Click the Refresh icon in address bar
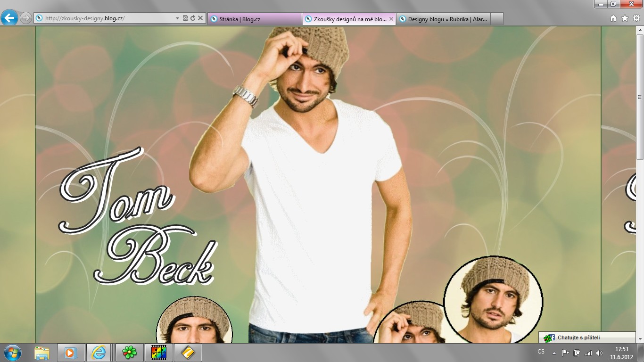The image size is (644, 362). tap(192, 18)
